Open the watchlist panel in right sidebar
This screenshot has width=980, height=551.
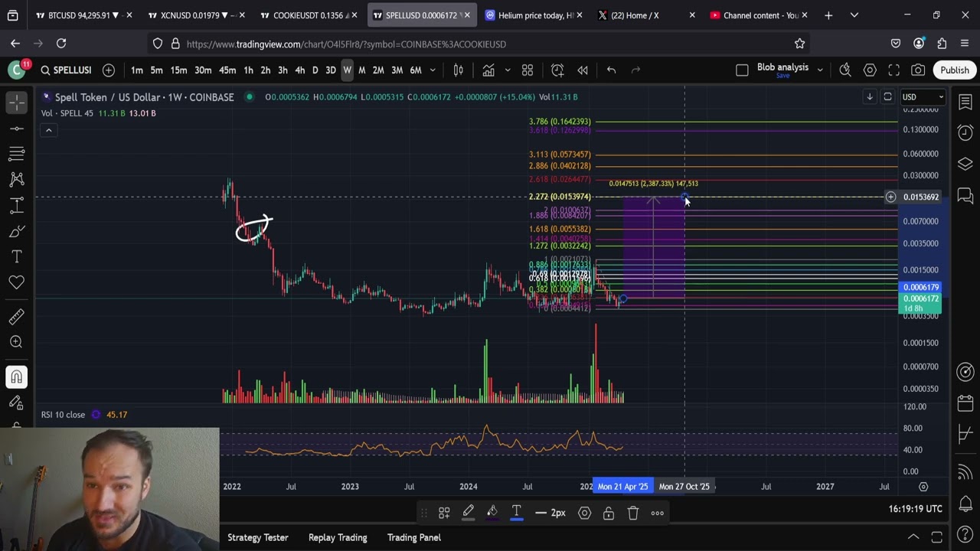pyautogui.click(x=965, y=102)
